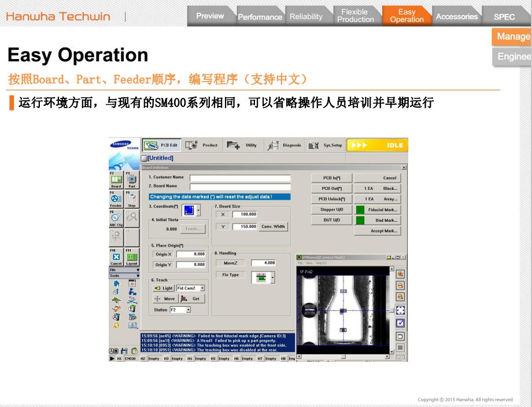The image size is (532, 407).
Task: Open the Fid Cam2 camera dropdown
Action: coord(202,288)
